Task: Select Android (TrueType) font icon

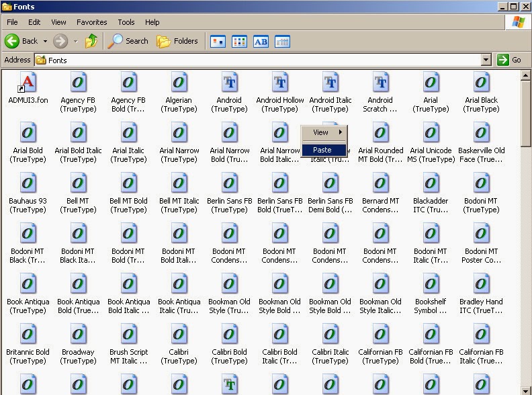Action: tap(229, 92)
